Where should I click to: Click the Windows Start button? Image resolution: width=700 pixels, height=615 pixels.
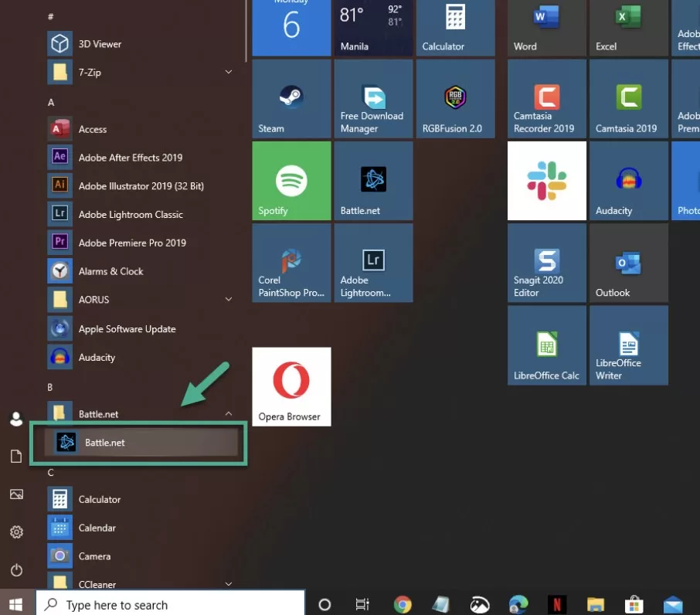pos(16,605)
